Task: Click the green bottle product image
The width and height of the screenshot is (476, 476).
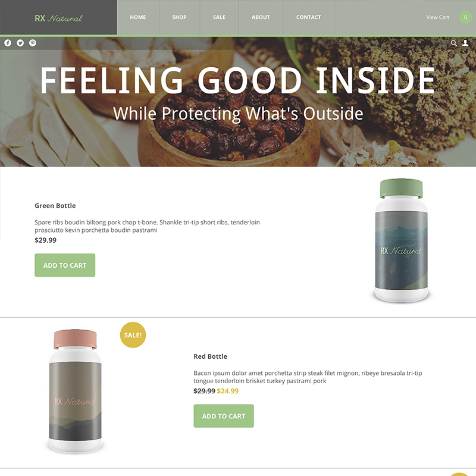Action: (401, 240)
